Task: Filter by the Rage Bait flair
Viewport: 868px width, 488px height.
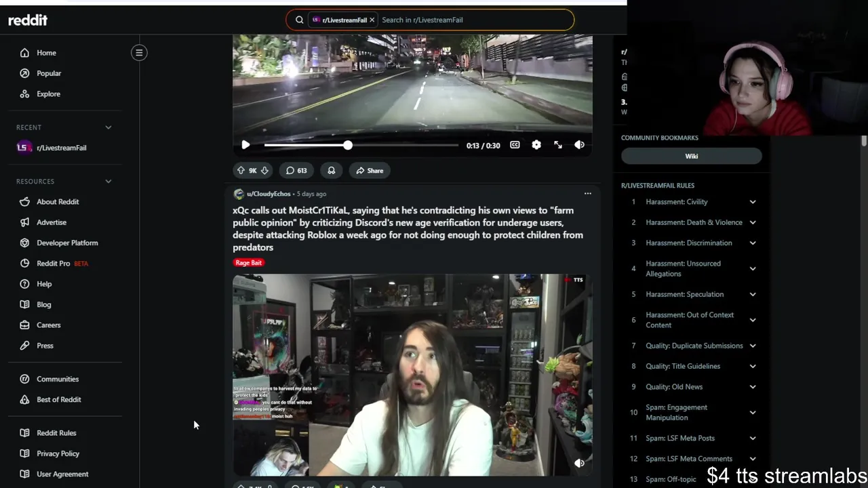Action: coord(248,263)
